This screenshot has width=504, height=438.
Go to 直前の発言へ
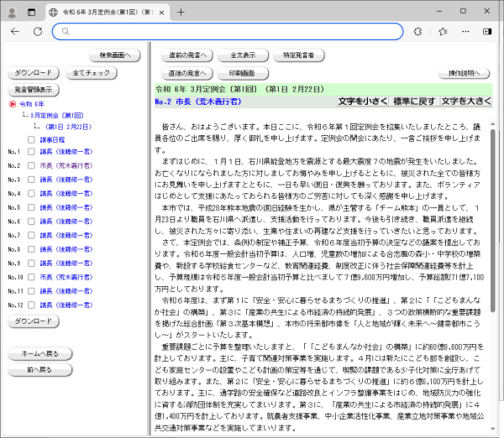(187, 55)
